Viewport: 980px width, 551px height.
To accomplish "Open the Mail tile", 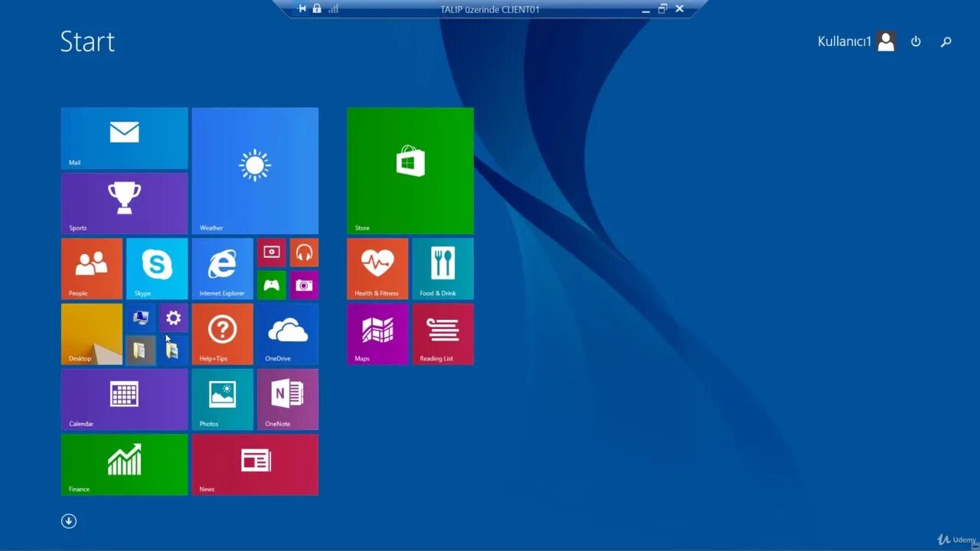I will pos(124,138).
